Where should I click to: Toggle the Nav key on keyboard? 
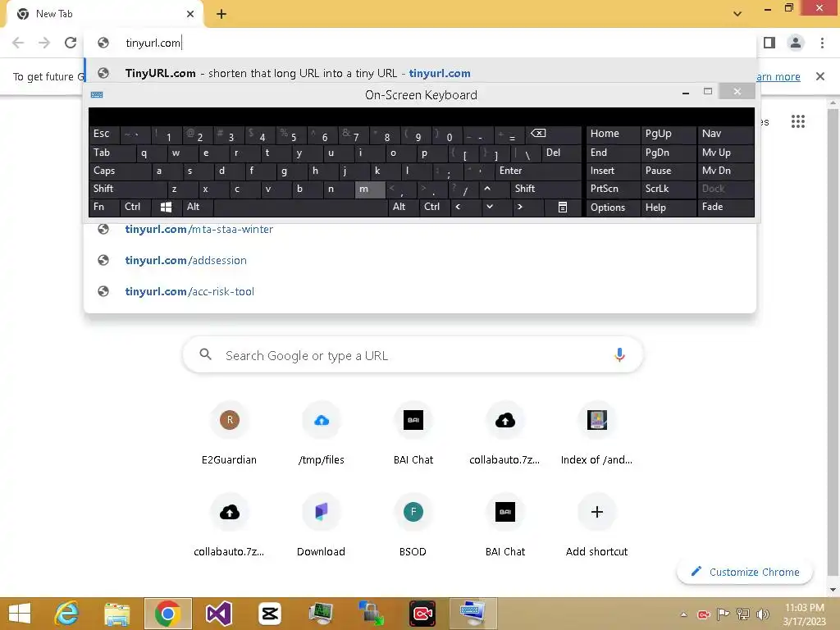point(725,134)
